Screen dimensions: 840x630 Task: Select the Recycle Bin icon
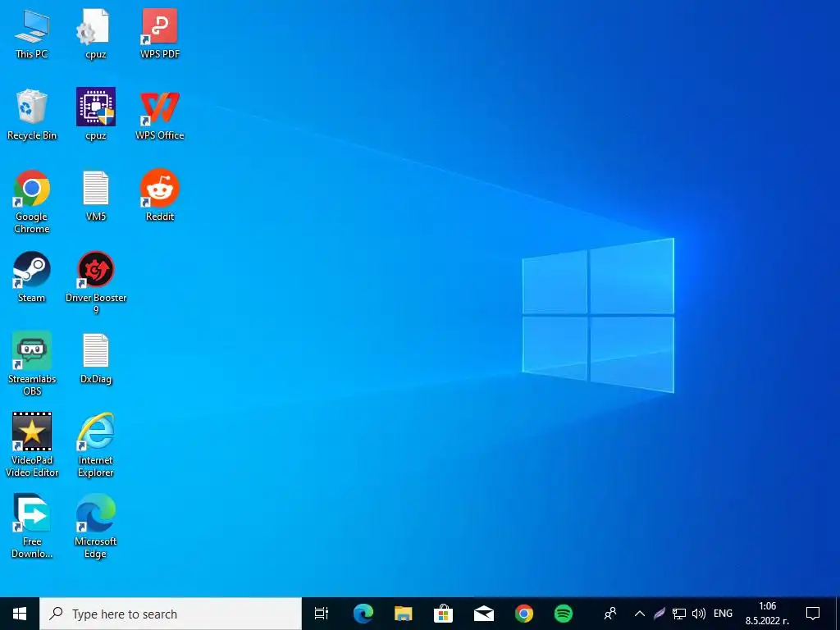pos(32,115)
